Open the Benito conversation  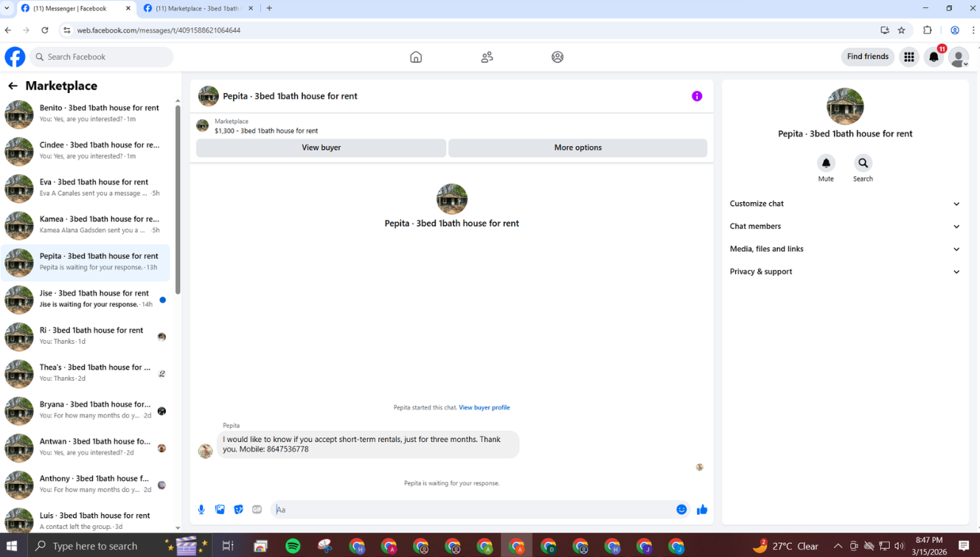coord(86,114)
